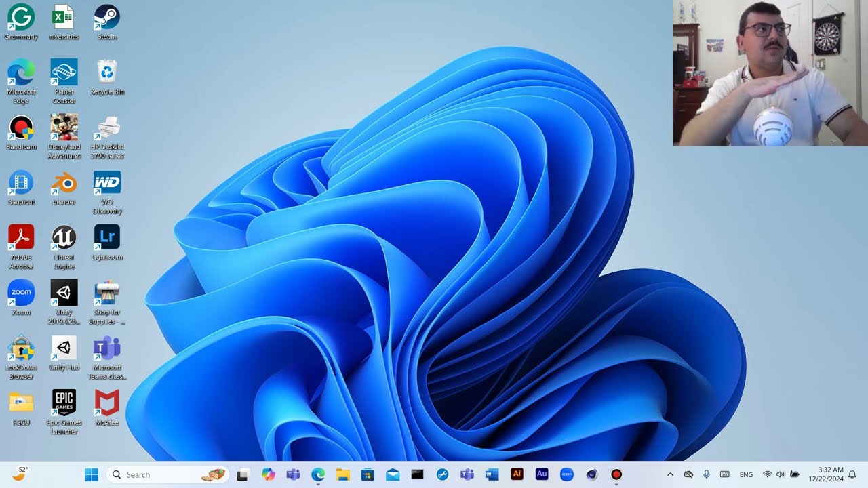Click the battery status tray icon
Screen dimensions: 868x488
(794, 474)
